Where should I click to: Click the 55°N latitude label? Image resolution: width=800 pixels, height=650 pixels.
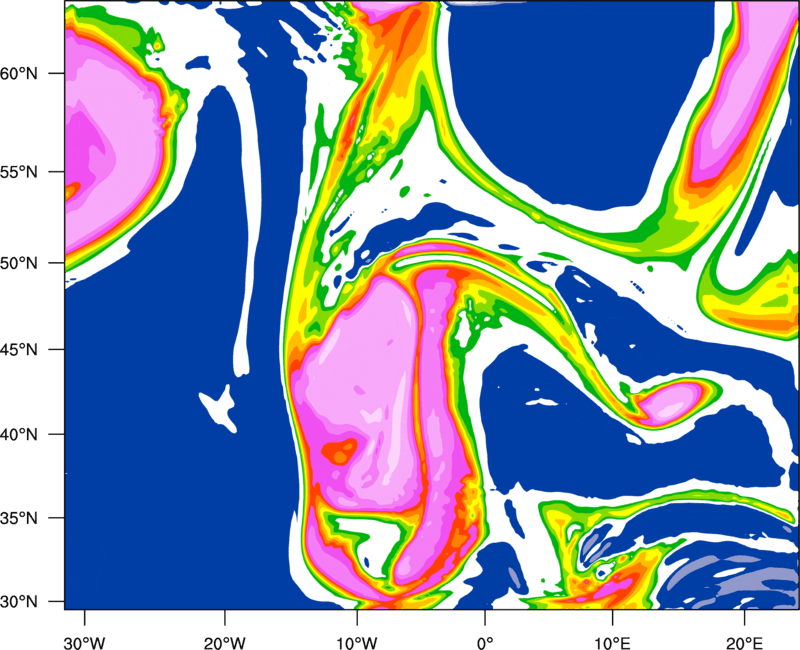[19, 172]
